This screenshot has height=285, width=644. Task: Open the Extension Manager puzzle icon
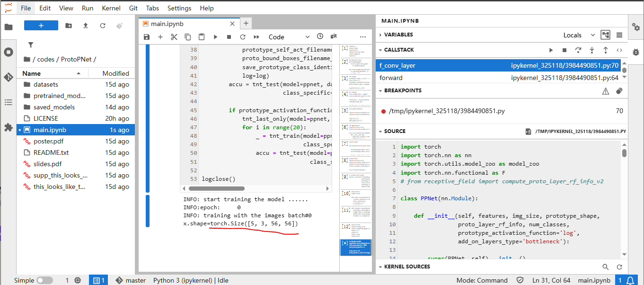[8, 127]
